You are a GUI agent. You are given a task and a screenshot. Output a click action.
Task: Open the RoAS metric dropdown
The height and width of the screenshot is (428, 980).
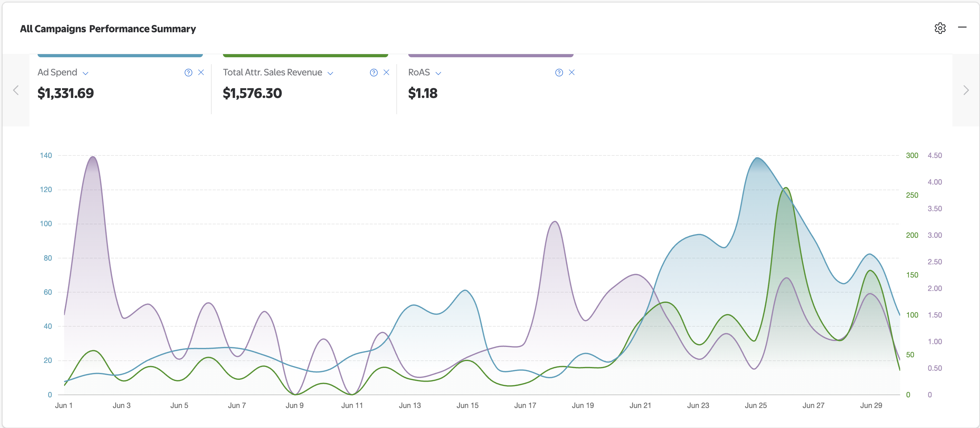[438, 73]
